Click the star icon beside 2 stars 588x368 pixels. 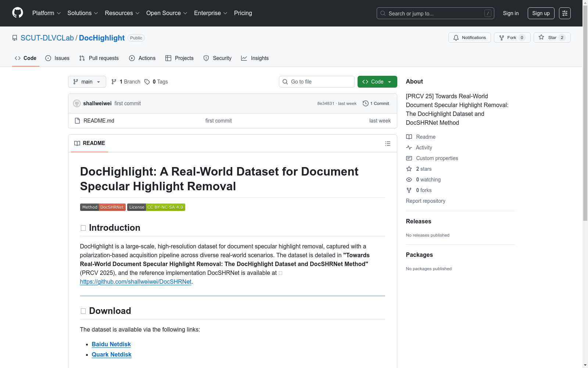(409, 169)
